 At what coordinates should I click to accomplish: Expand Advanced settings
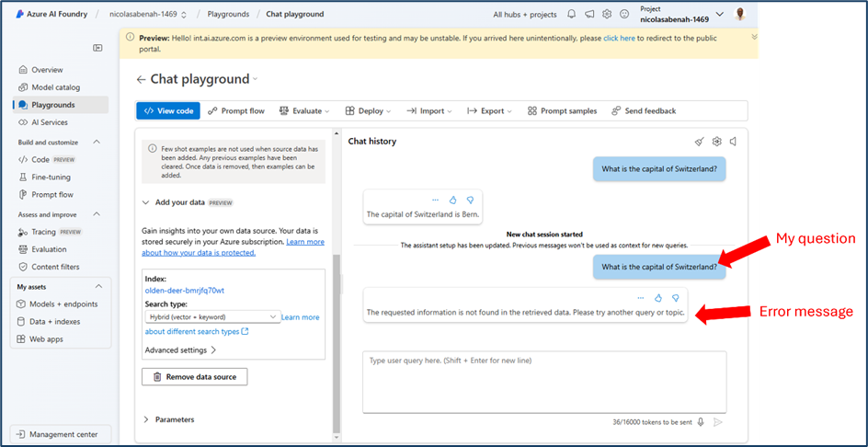point(180,350)
